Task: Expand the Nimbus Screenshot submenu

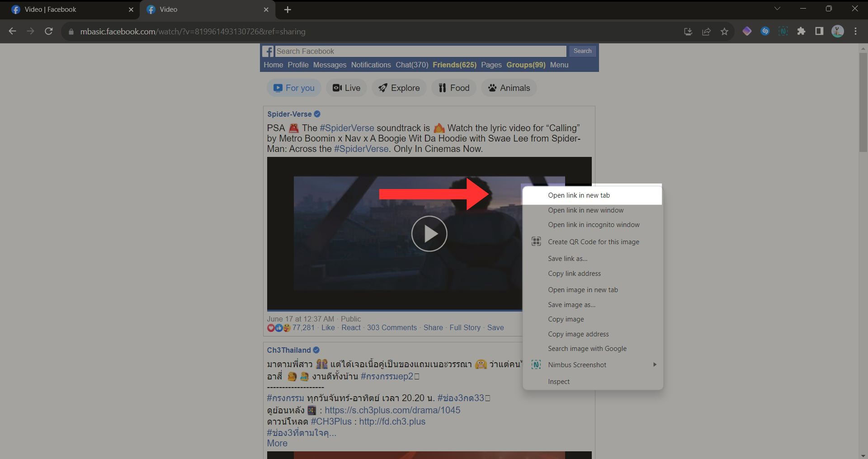Action: tap(654, 364)
